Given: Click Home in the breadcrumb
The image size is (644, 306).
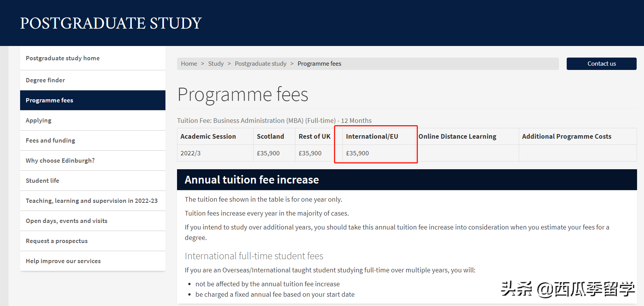Looking at the screenshot, I should click(189, 64).
